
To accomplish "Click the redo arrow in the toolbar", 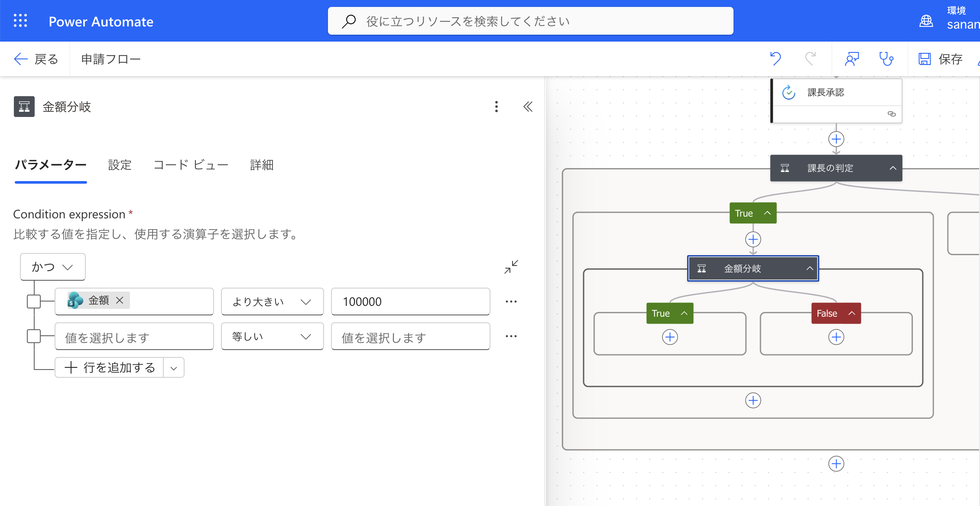I will pyautogui.click(x=810, y=58).
